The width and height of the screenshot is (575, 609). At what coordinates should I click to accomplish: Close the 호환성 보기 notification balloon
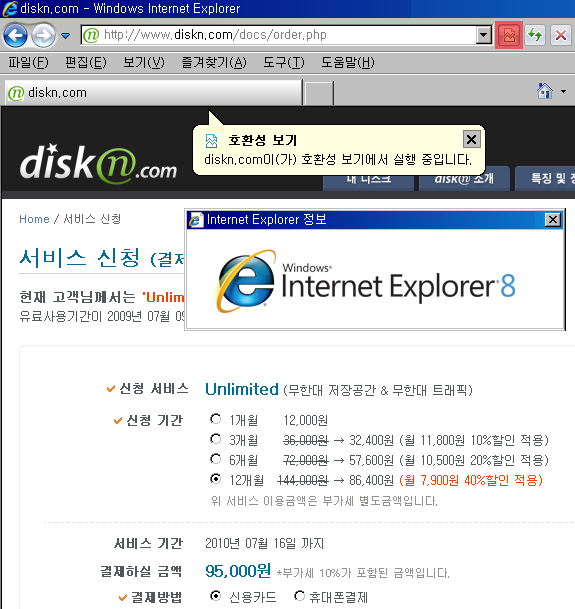click(x=471, y=139)
